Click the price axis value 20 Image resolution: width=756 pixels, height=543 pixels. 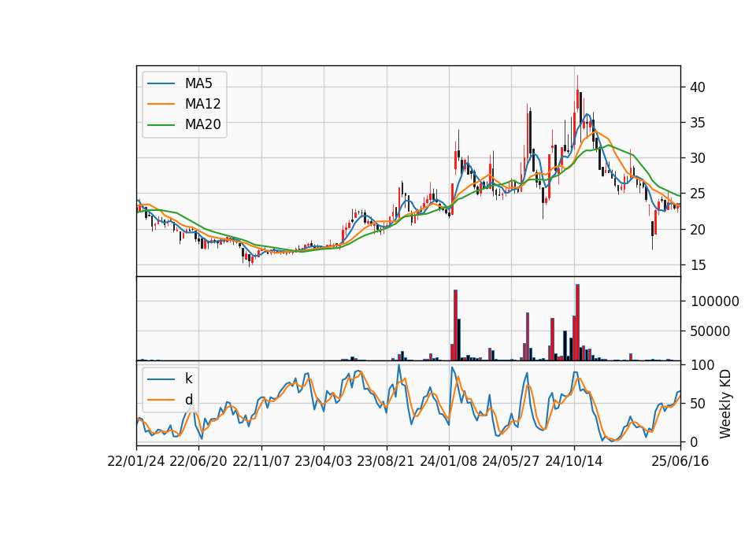[698, 229]
